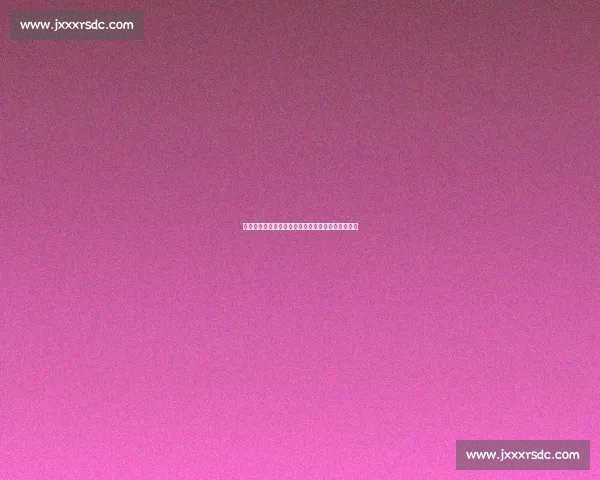This screenshot has height=480, width=600.
Task: Open the website URL shown at the top left
Action: point(77,25)
